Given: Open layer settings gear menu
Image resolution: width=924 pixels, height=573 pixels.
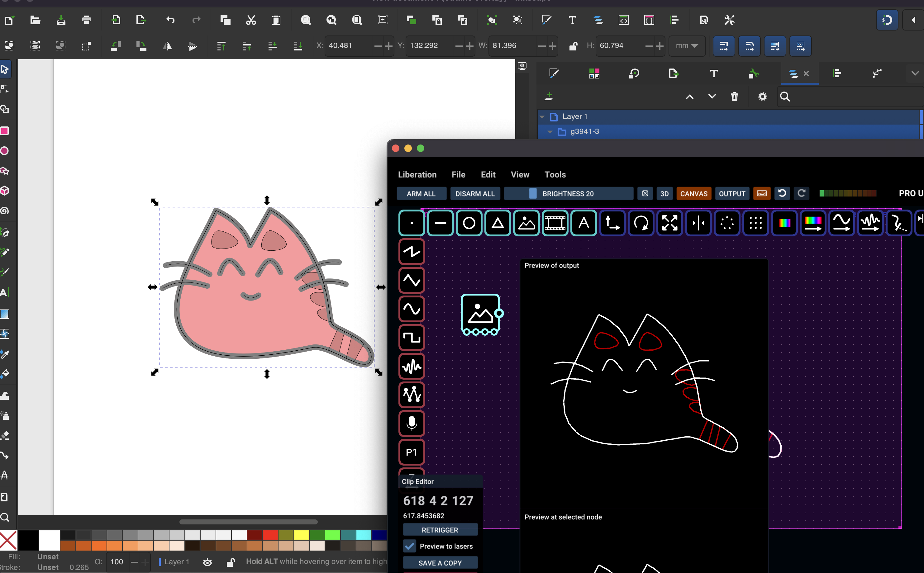Looking at the screenshot, I should click(x=763, y=97).
